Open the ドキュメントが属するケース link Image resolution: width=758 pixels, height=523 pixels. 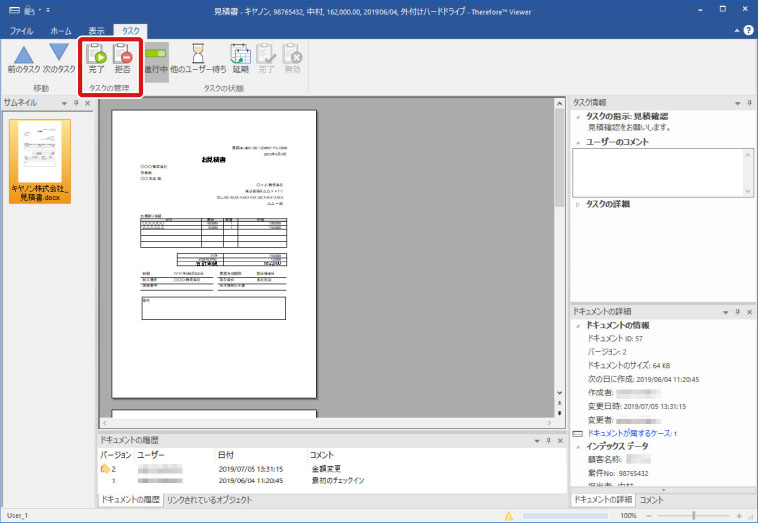point(632,434)
